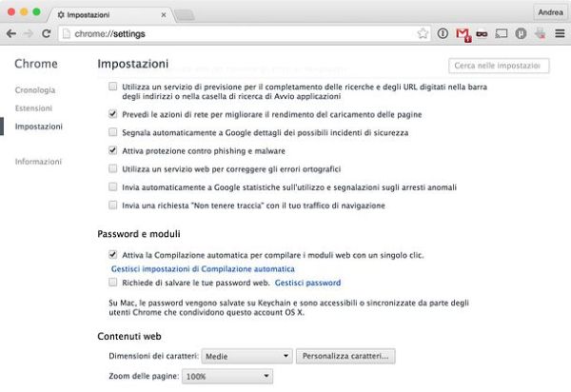Open Cronologia in the sidebar
Image resolution: width=571 pixels, height=392 pixels.
click(35, 89)
